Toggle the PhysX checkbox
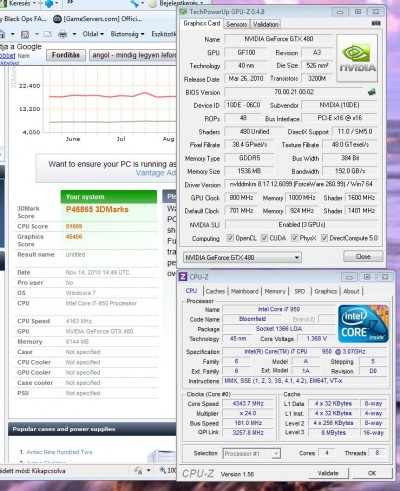 pyautogui.click(x=294, y=238)
